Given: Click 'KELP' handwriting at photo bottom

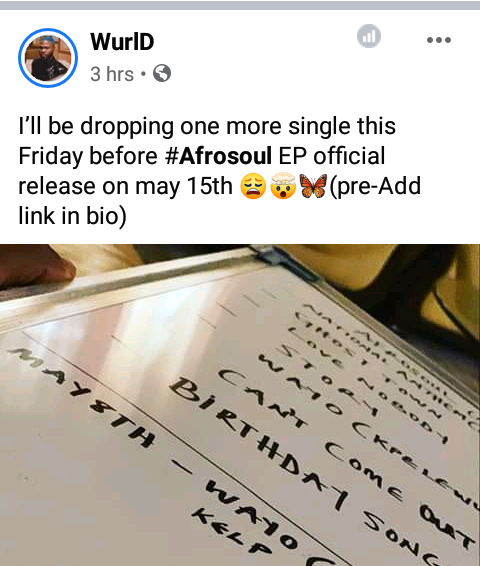Looking at the screenshot, I should click(x=231, y=532).
